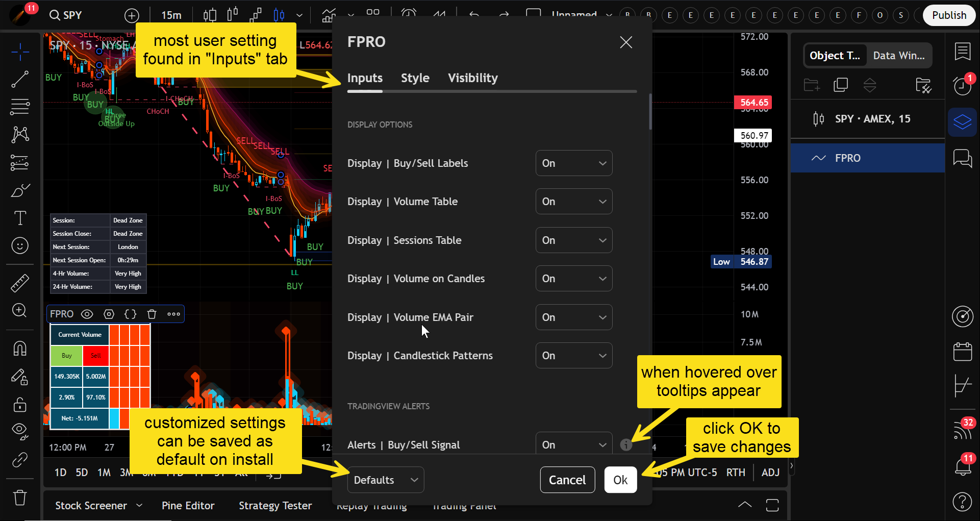Image resolution: width=980 pixels, height=521 pixels.
Task: Open the Visibility tab
Action: [x=472, y=78]
